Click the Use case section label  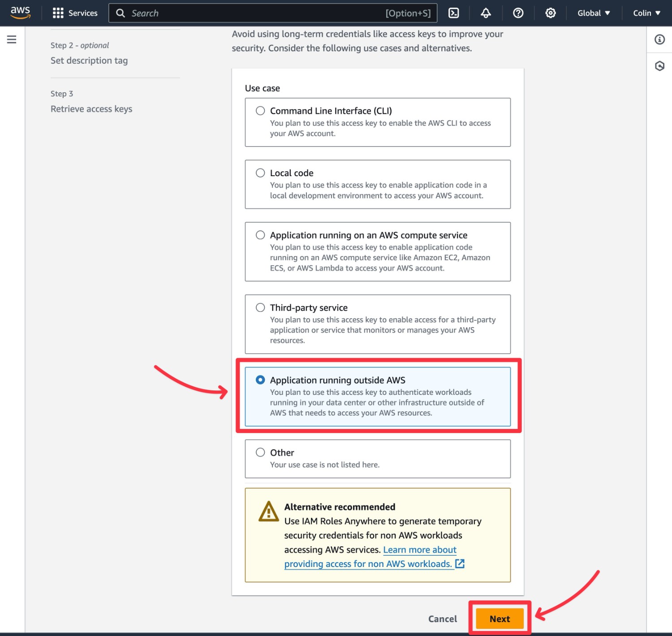point(263,88)
